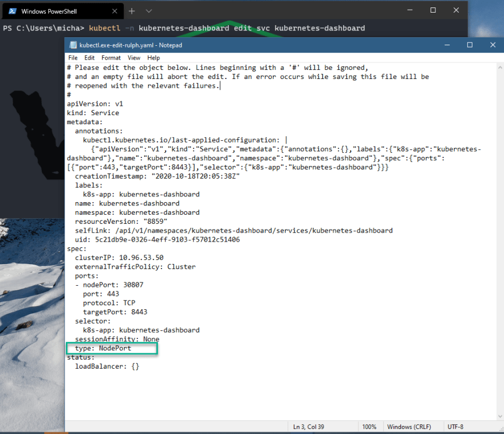Click the 'metadata:' line
The height and width of the screenshot is (434, 504).
pos(85,122)
